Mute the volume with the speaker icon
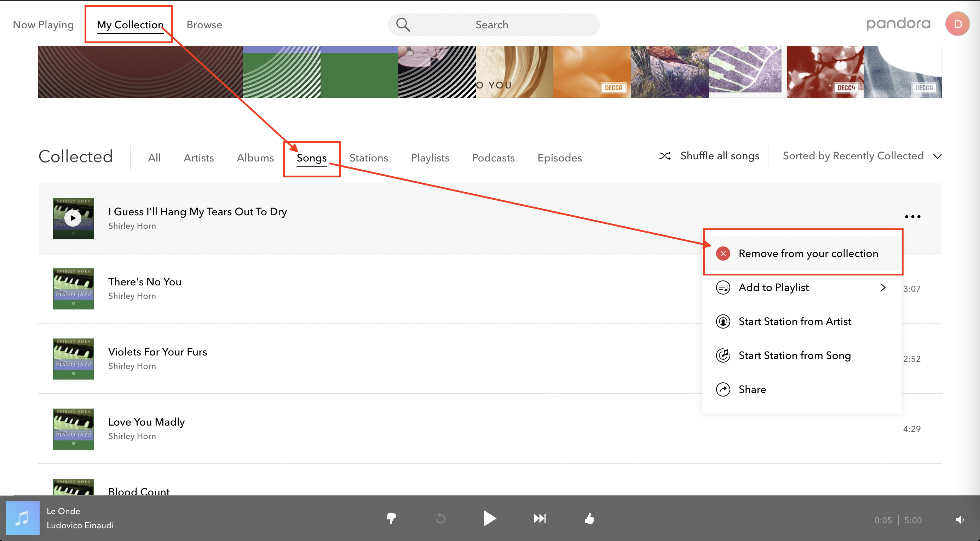 pos(959,520)
